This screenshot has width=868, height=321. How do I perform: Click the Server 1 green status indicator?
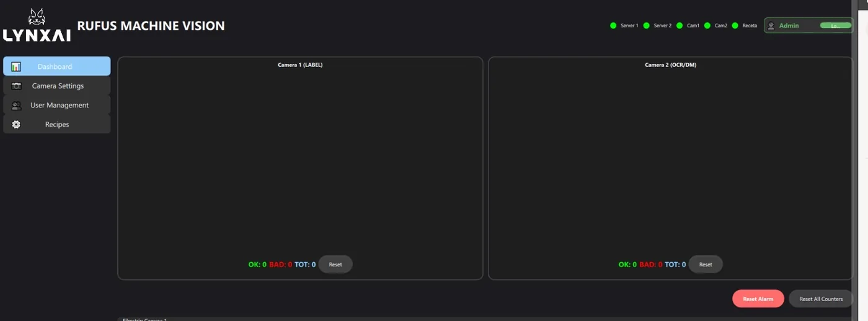coord(613,25)
